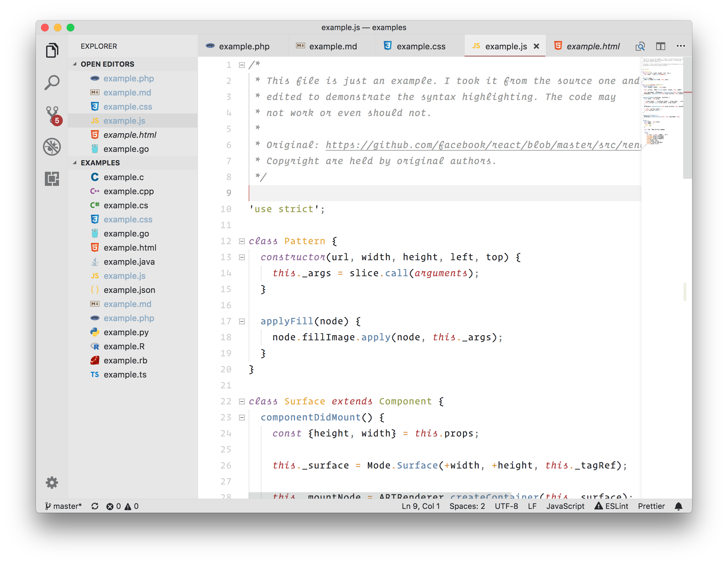Fold the class Pattern block at line 12
This screenshot has height=564, width=728.
[242, 241]
